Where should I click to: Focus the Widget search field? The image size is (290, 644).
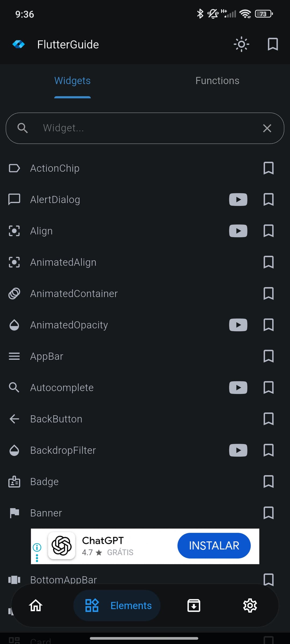145,128
